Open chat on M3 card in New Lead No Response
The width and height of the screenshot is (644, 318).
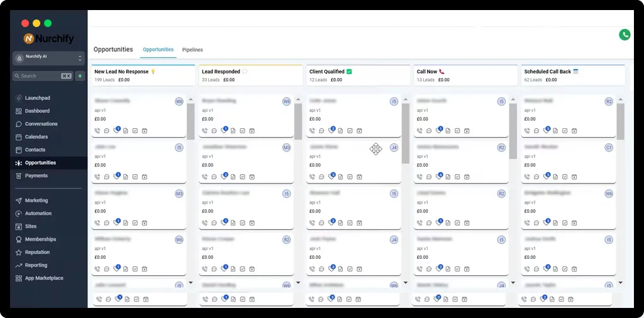click(107, 223)
